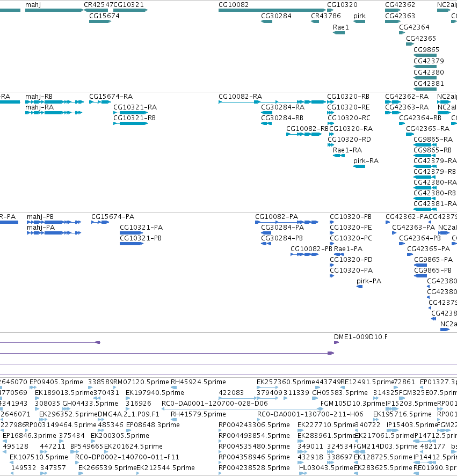Select transcript CG30284-RB label
Screen dimensions: 457x476
[282, 118]
